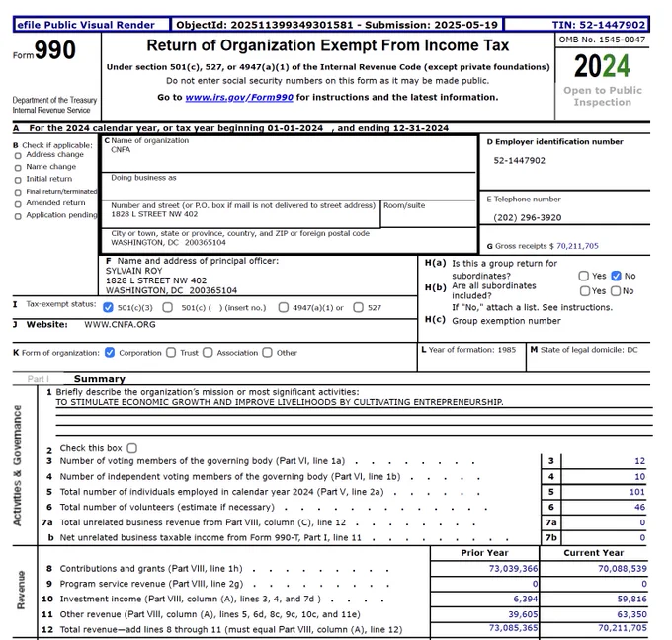
Task: Check the Initial return box
Action: point(18,180)
